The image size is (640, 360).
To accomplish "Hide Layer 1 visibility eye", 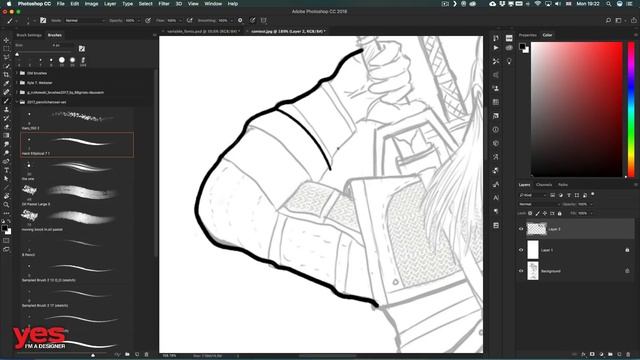I will (521, 250).
